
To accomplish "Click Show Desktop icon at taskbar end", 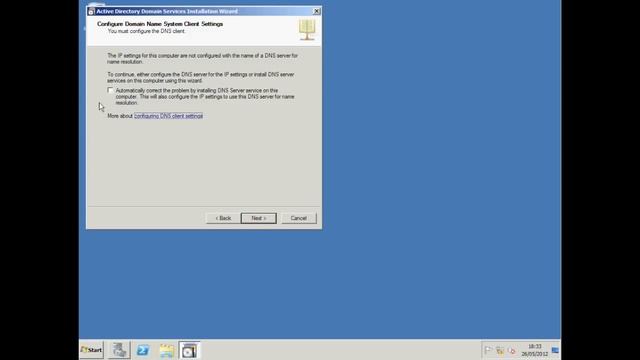I will [555, 350].
